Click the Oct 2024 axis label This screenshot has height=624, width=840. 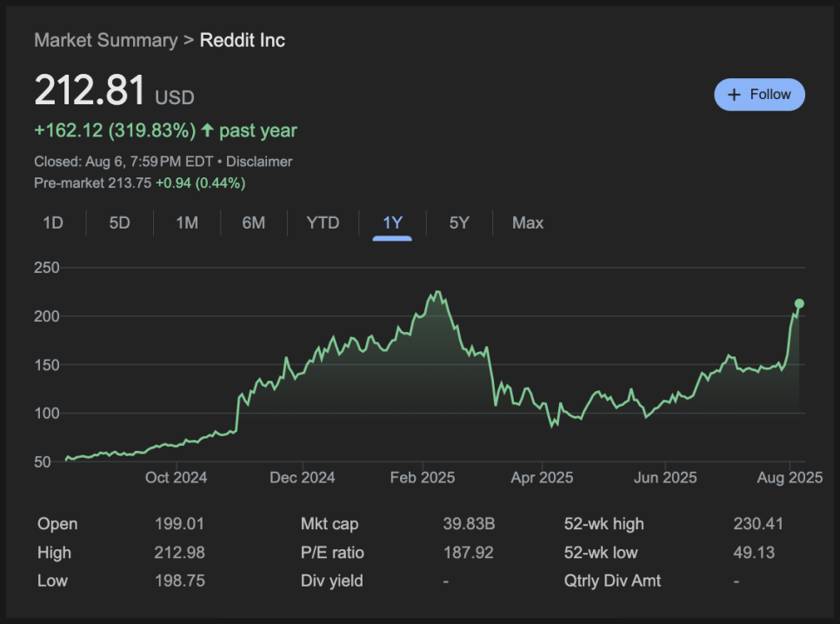tap(176, 477)
